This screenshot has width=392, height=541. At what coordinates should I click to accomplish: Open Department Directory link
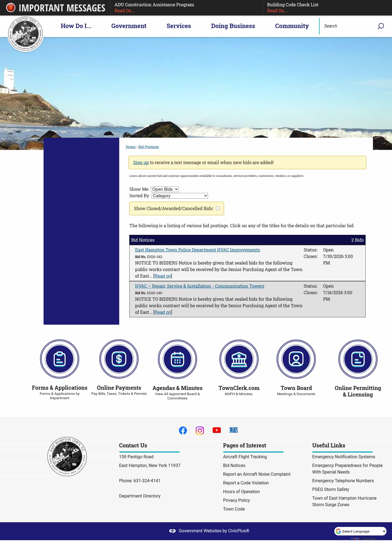coord(140,496)
